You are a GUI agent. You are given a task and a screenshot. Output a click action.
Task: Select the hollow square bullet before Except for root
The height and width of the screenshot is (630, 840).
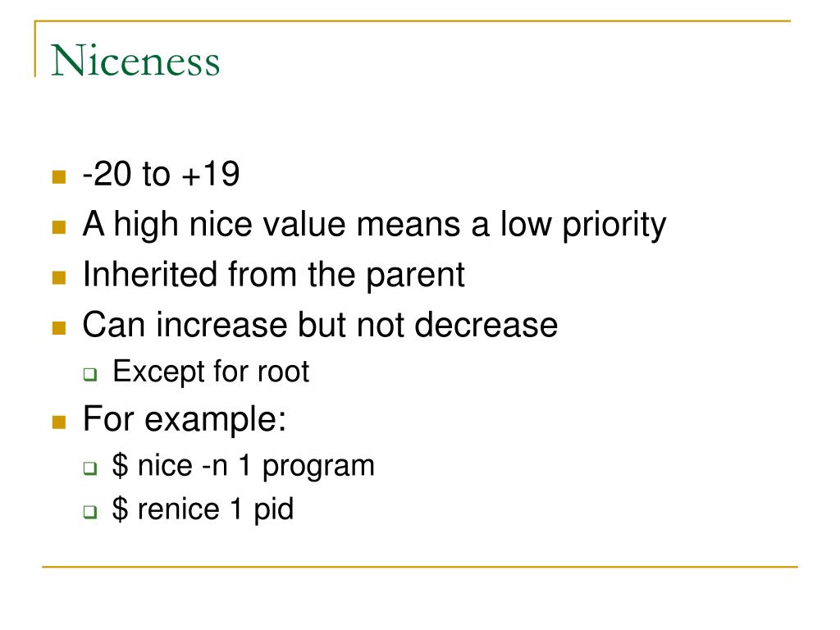(90, 374)
